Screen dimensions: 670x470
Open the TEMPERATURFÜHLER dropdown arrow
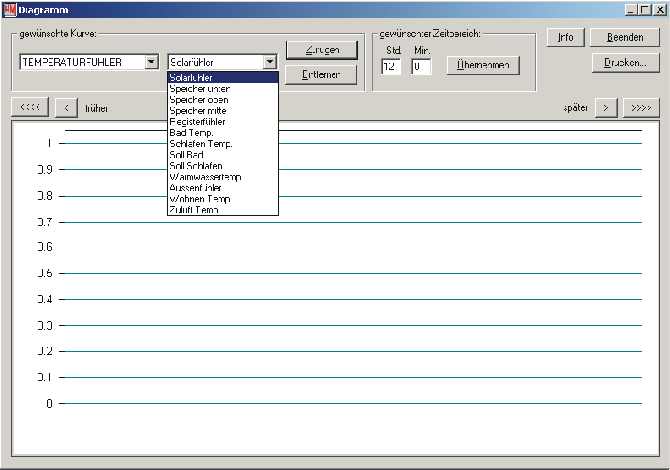[152, 62]
